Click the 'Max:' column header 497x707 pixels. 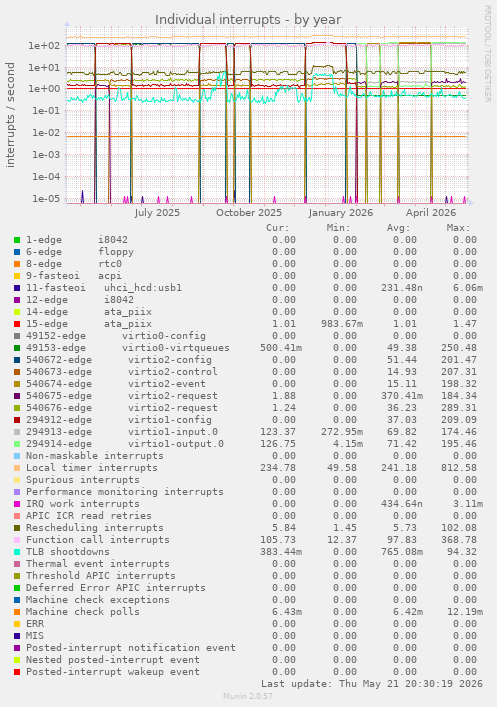(459, 228)
